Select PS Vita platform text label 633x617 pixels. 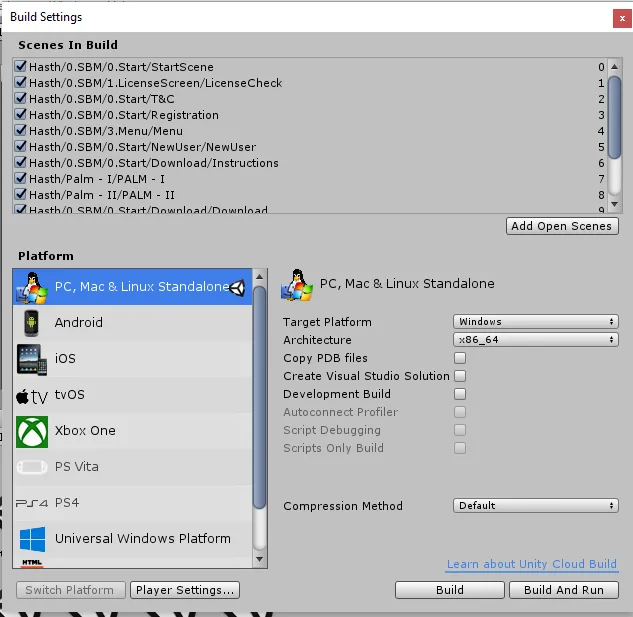(x=77, y=467)
